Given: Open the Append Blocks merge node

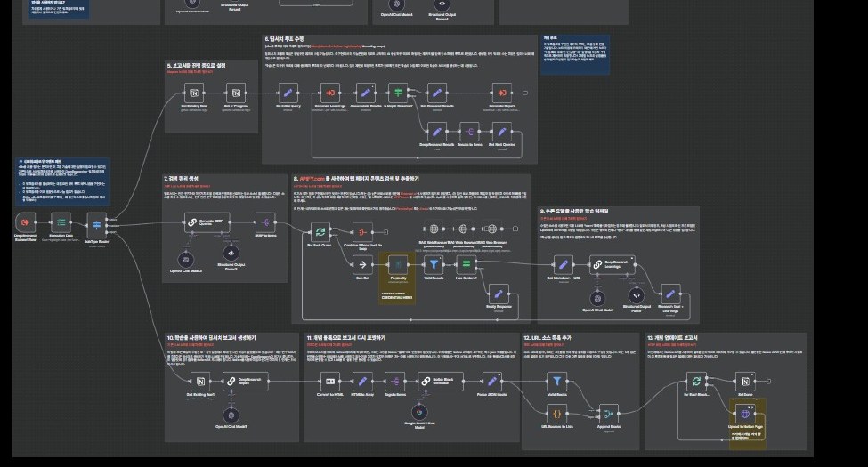Looking at the screenshot, I should pyautogui.click(x=608, y=414).
